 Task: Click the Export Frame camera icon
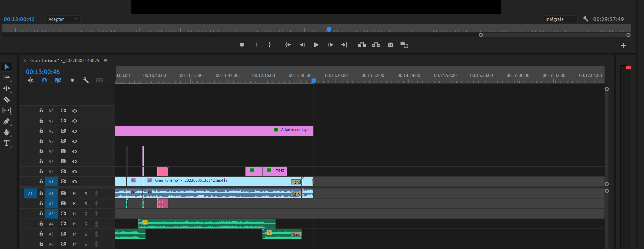(390, 45)
